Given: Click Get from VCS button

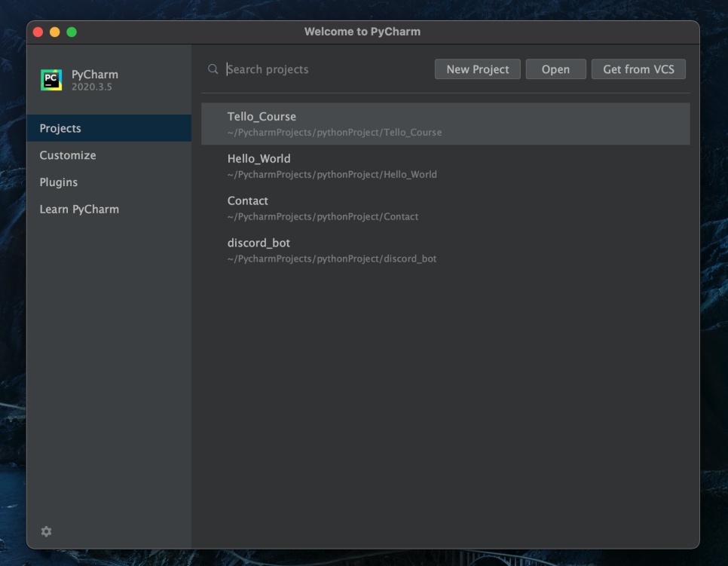Looking at the screenshot, I should pyautogui.click(x=638, y=69).
